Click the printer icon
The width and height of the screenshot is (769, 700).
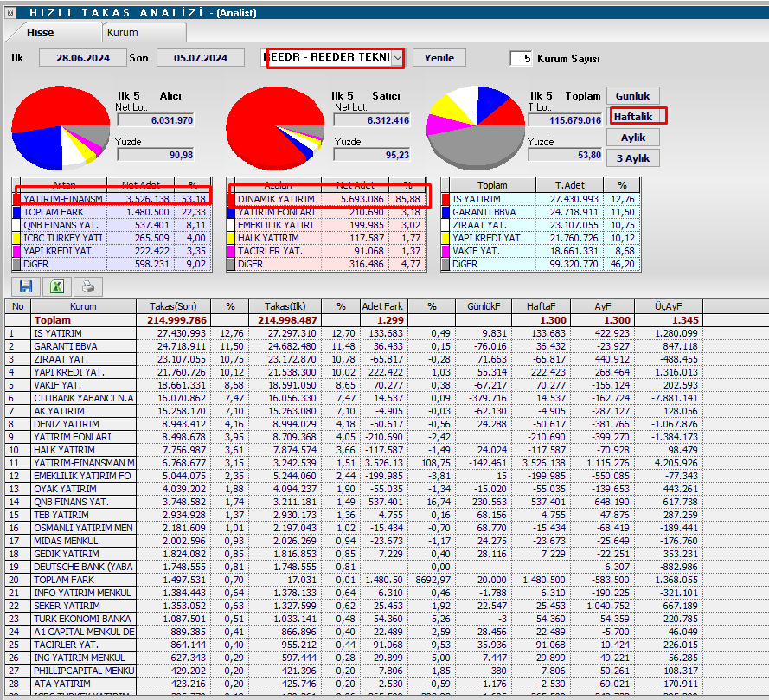point(88,286)
